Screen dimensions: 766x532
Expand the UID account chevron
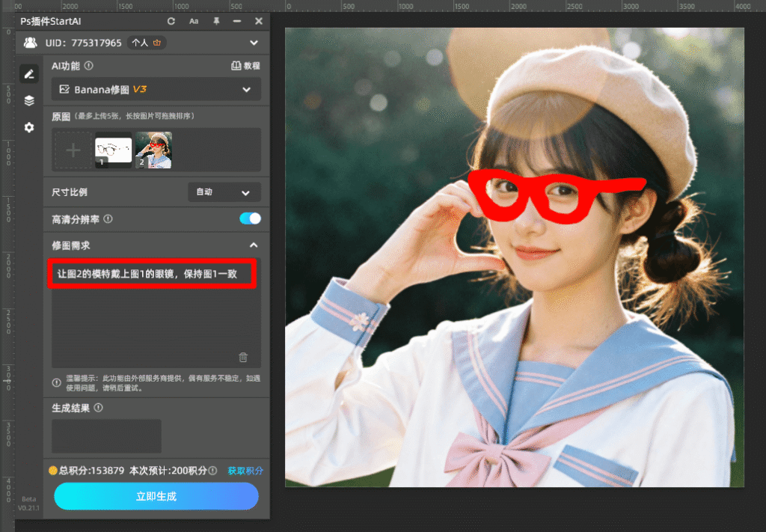click(254, 43)
